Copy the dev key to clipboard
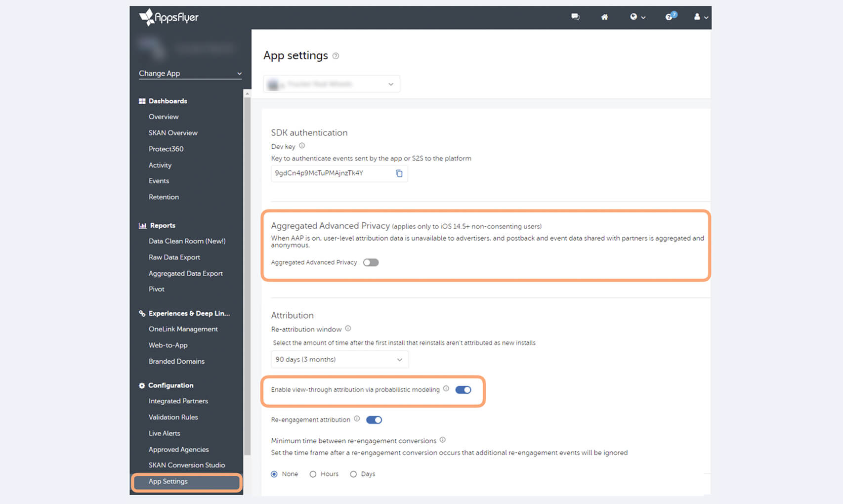 399,173
